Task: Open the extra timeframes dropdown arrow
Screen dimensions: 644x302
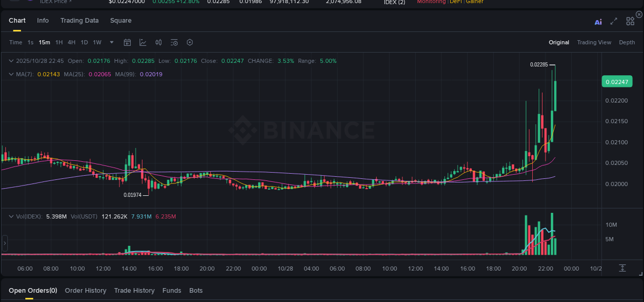Action: (x=111, y=42)
